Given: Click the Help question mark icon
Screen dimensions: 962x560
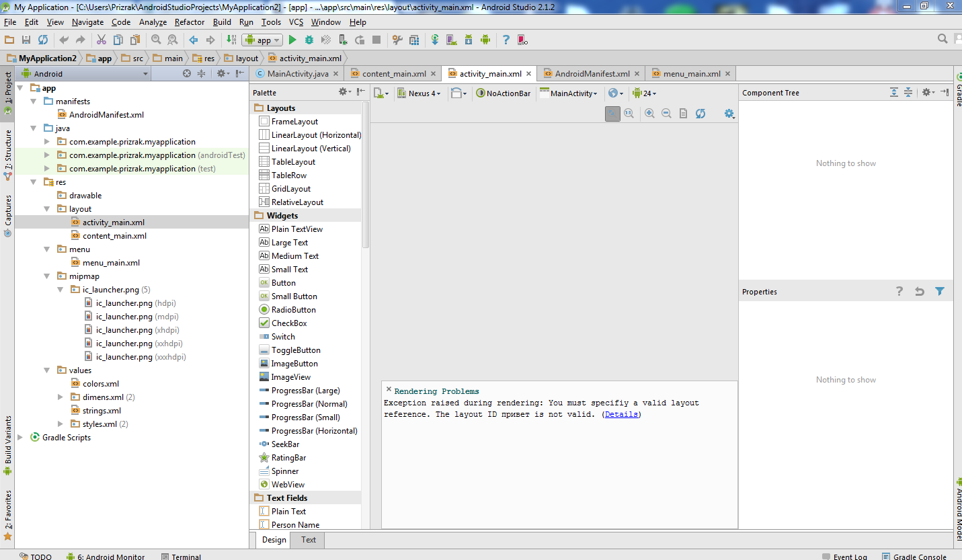Looking at the screenshot, I should pos(506,40).
